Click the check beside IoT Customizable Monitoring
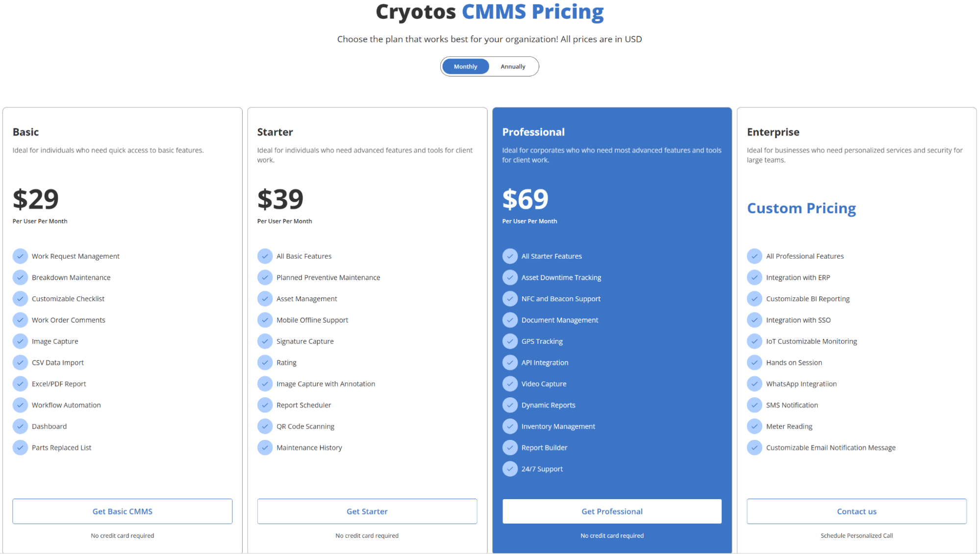 tap(754, 341)
